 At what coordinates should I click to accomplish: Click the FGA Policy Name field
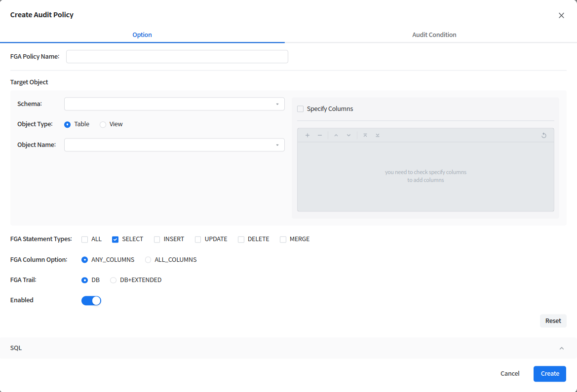click(x=177, y=57)
